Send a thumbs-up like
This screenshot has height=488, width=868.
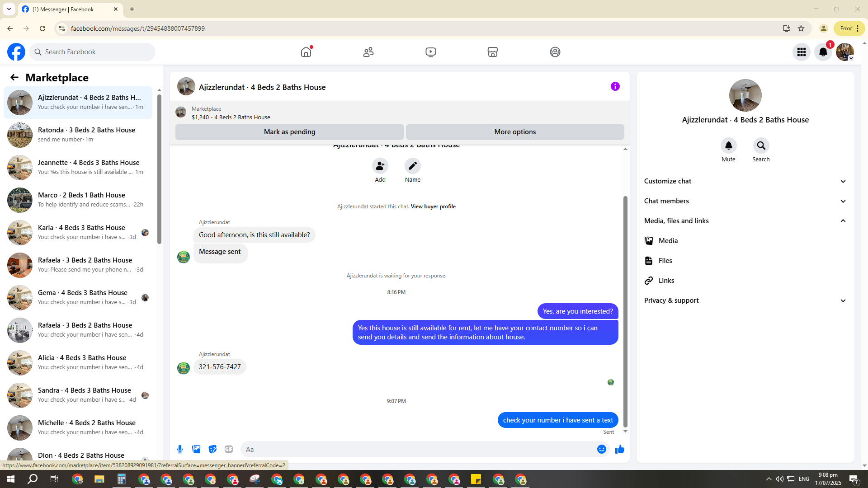pyautogui.click(x=620, y=449)
